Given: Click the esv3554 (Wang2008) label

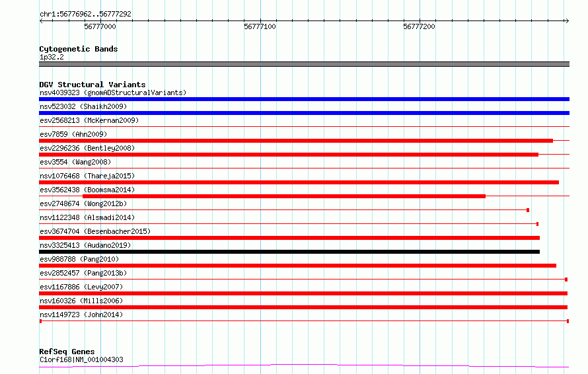Looking at the screenshot, I should (x=75, y=162).
